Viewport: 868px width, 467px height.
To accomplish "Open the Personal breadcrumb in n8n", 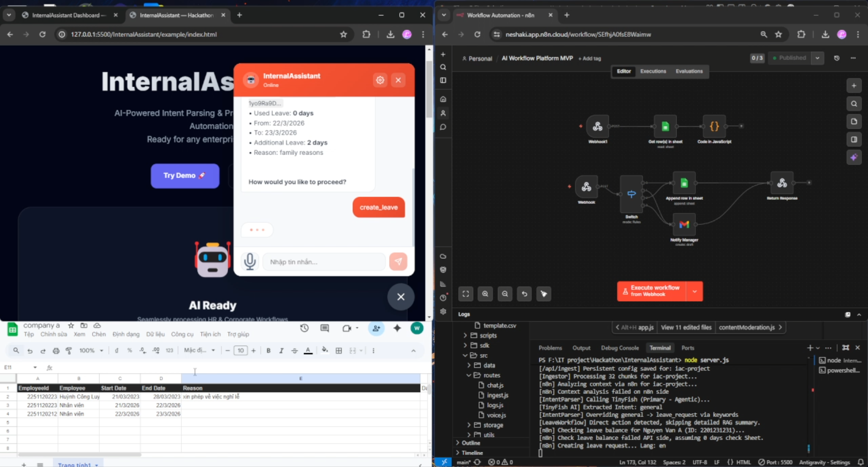I will pyautogui.click(x=477, y=58).
